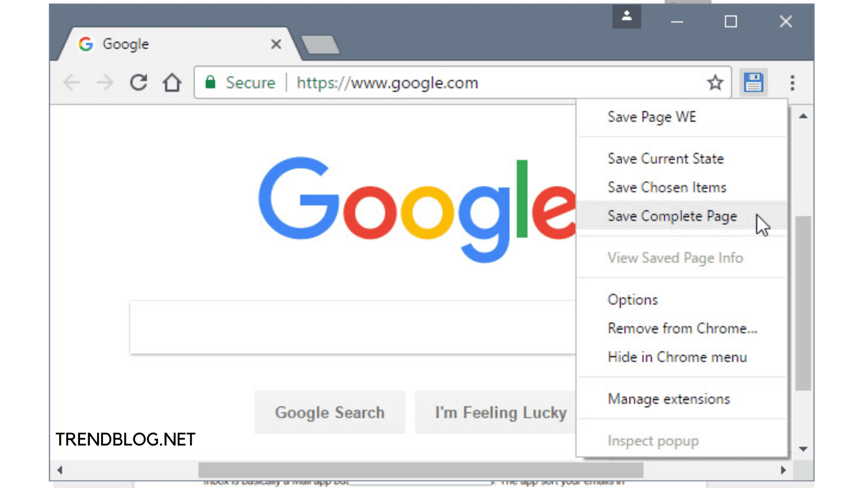Click Hide in Chrome menu option

tap(677, 357)
